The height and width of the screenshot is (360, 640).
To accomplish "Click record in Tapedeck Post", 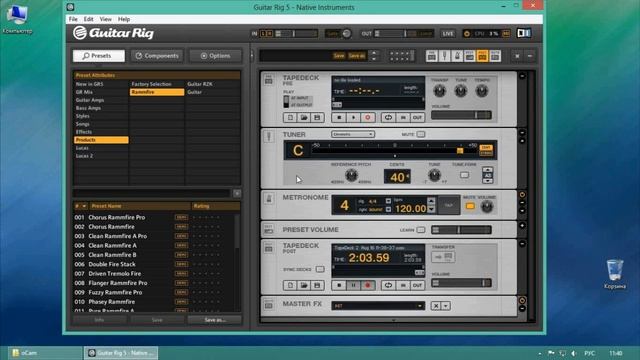I will click(367, 285).
